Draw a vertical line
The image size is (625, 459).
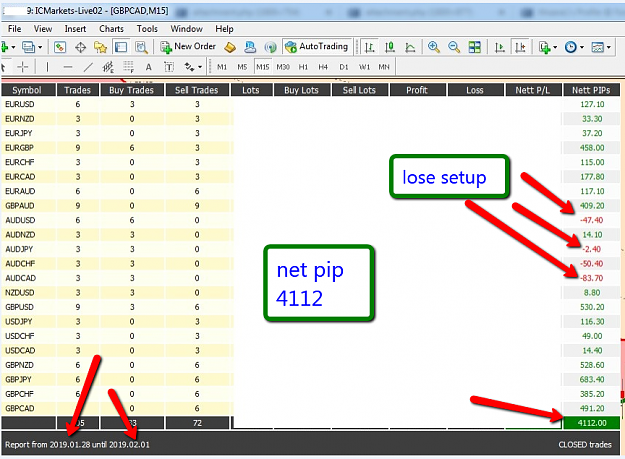[x=47, y=67]
